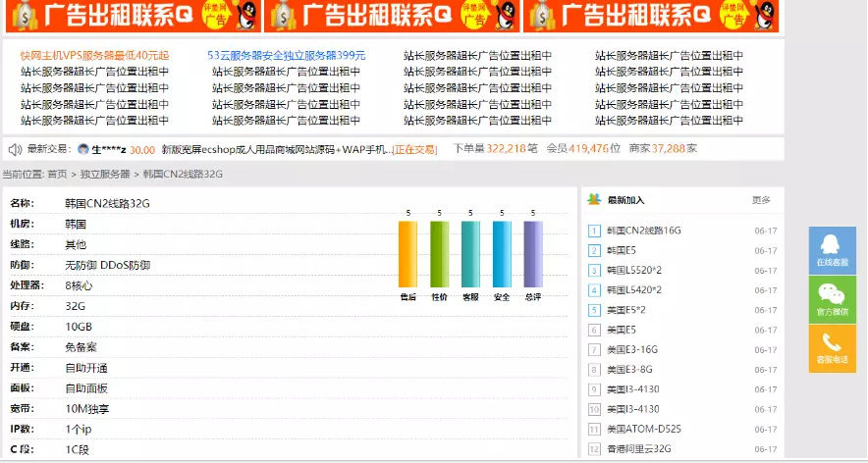
Task: Click the 正在交易 status link
Action: coord(413,149)
